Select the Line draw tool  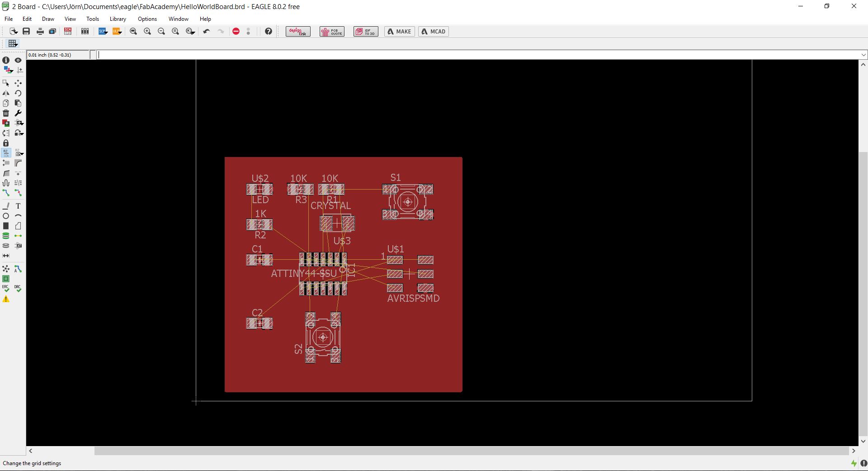(x=6, y=206)
